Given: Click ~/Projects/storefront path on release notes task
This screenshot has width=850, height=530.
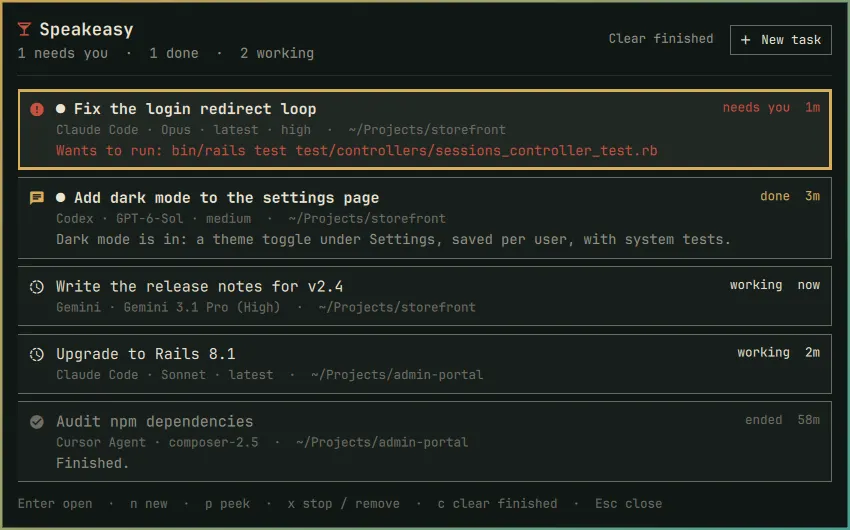Looking at the screenshot, I should [x=397, y=307].
